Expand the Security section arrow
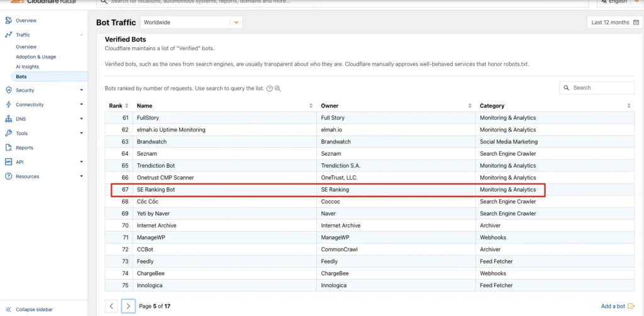This screenshot has width=644, height=316. coord(81,90)
